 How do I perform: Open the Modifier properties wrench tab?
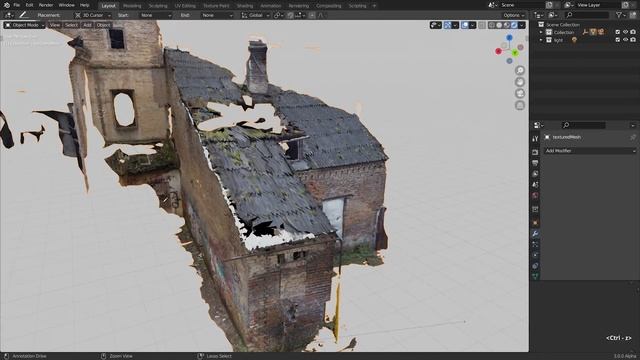[535, 233]
